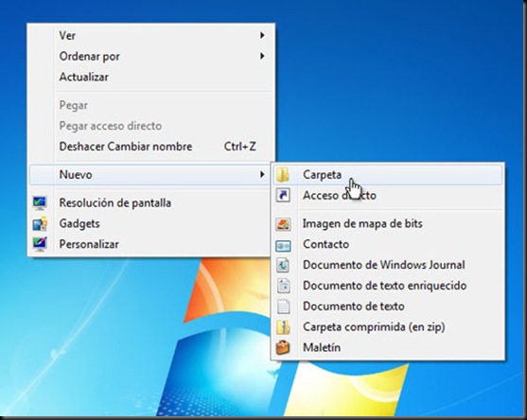
Task: Click the rich text document icon
Action: tap(283, 286)
